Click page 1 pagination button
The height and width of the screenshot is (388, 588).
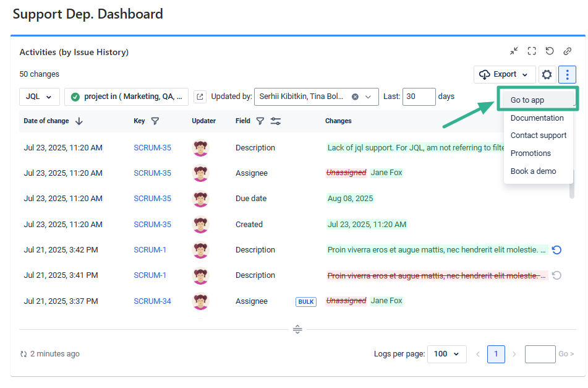pyautogui.click(x=496, y=354)
